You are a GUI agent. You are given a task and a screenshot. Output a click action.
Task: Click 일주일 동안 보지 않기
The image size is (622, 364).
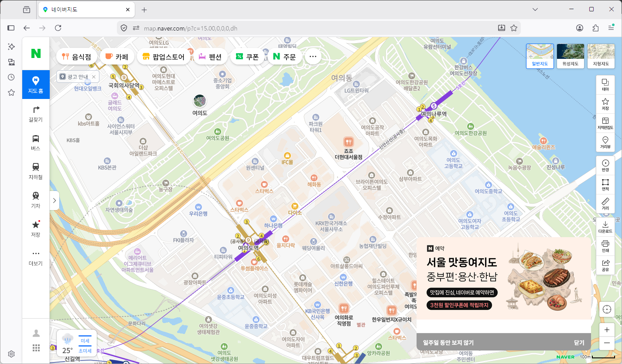coord(448,343)
